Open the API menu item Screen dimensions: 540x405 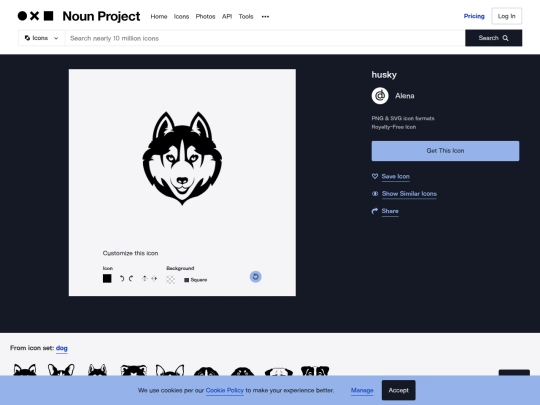tap(227, 17)
